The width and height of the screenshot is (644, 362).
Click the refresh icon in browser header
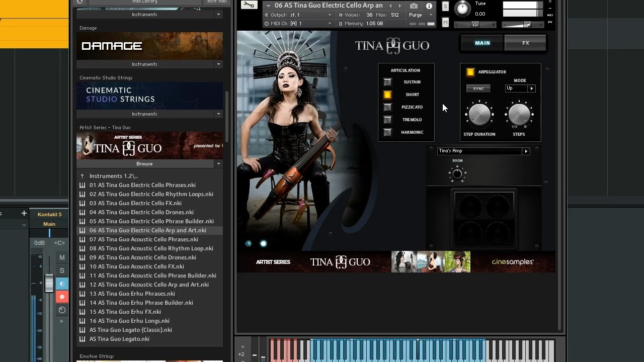pos(79,2)
